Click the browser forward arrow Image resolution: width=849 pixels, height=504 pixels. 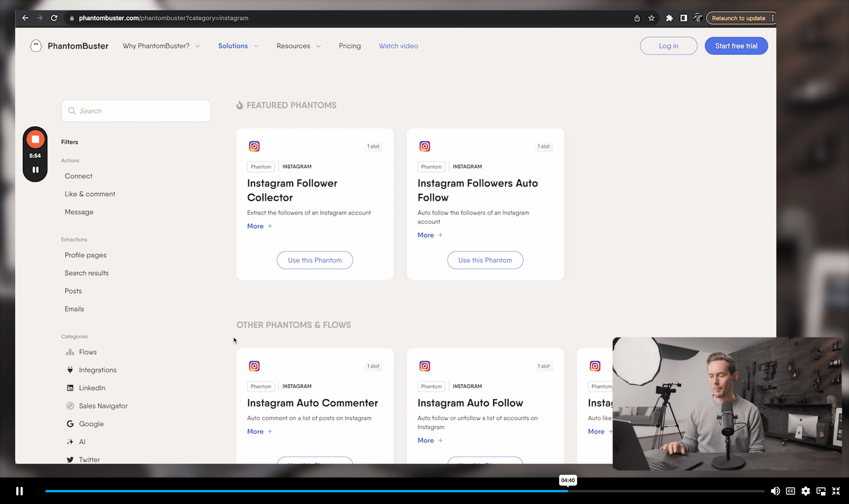click(40, 18)
